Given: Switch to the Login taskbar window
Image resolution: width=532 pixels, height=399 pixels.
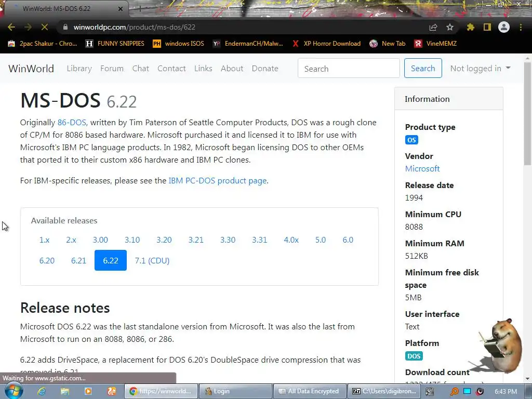Looking at the screenshot, I should click(235, 391).
